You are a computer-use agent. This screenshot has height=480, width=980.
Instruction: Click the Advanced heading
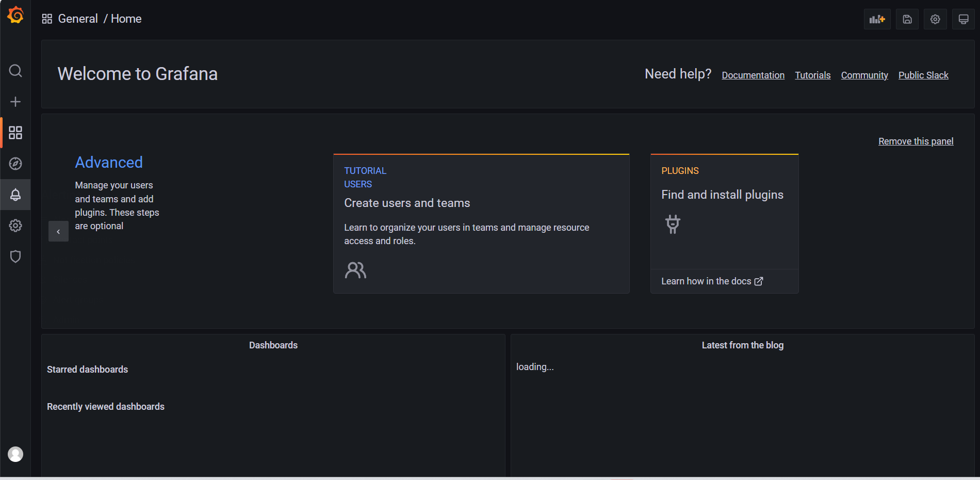tap(109, 163)
